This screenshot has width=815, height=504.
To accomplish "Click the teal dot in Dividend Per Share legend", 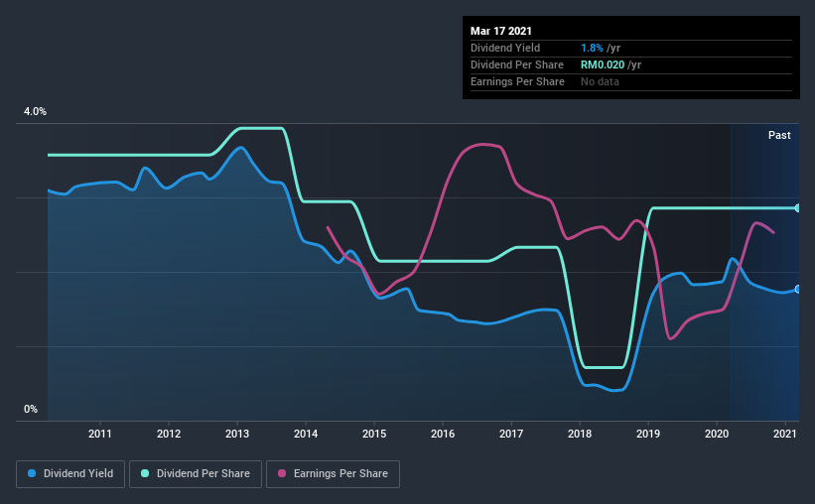I will click(x=145, y=473).
